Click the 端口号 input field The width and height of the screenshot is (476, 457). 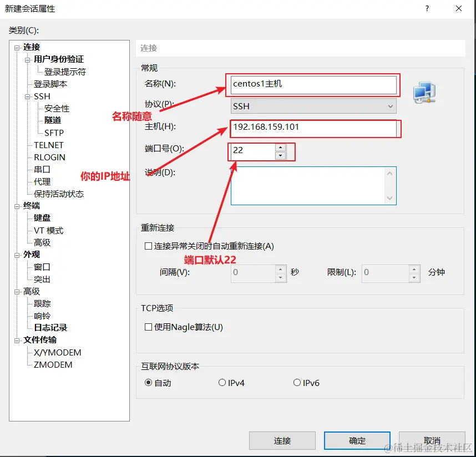253,151
